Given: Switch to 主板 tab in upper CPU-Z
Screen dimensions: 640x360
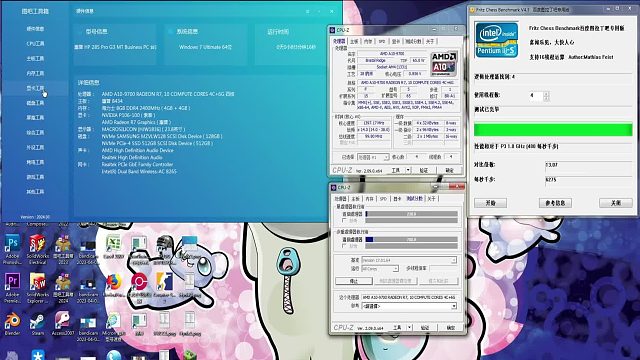Looking at the screenshot, I should [354, 42].
